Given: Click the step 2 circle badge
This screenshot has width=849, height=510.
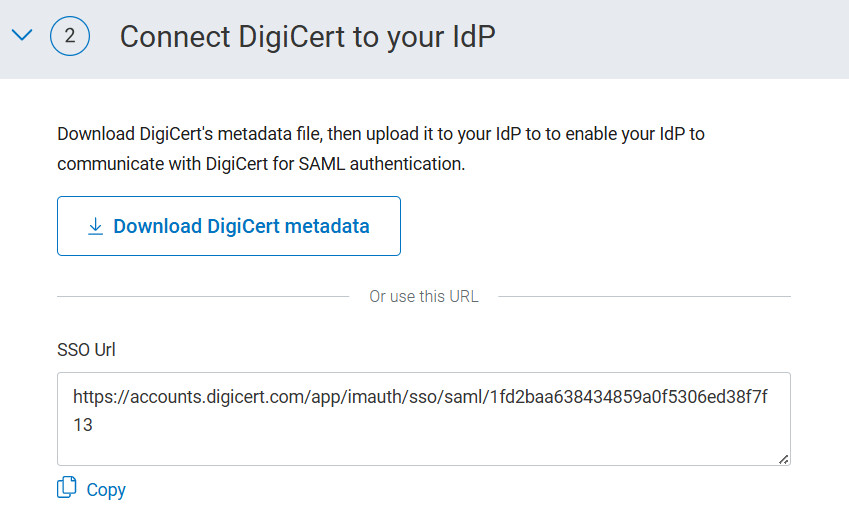Looking at the screenshot, I should (69, 37).
